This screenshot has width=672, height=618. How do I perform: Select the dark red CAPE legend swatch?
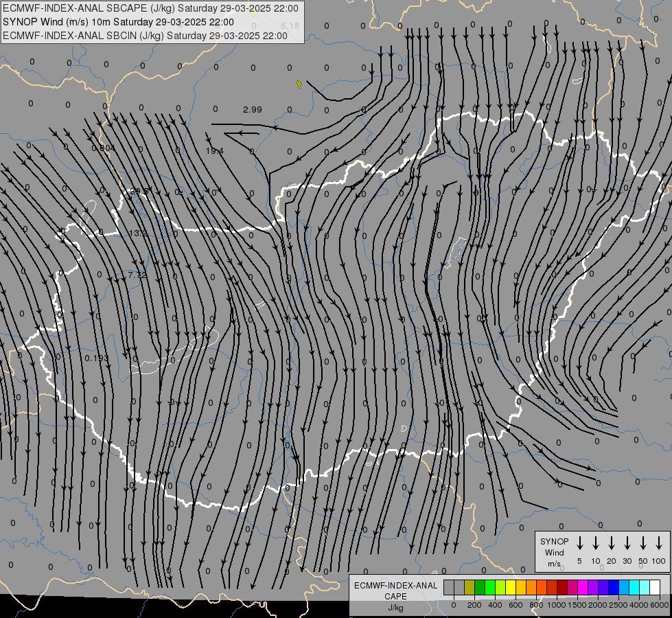click(x=562, y=587)
